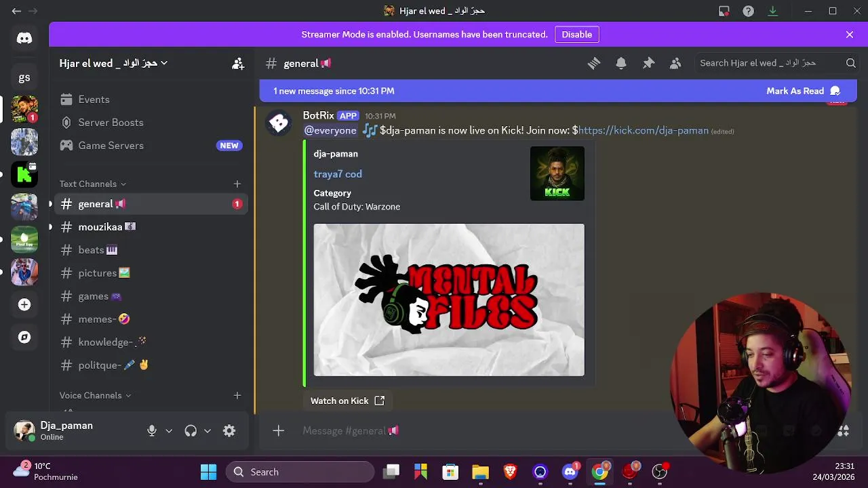This screenshot has height=488, width=868.
Task: Create text channel plus icon
Action: [237, 184]
